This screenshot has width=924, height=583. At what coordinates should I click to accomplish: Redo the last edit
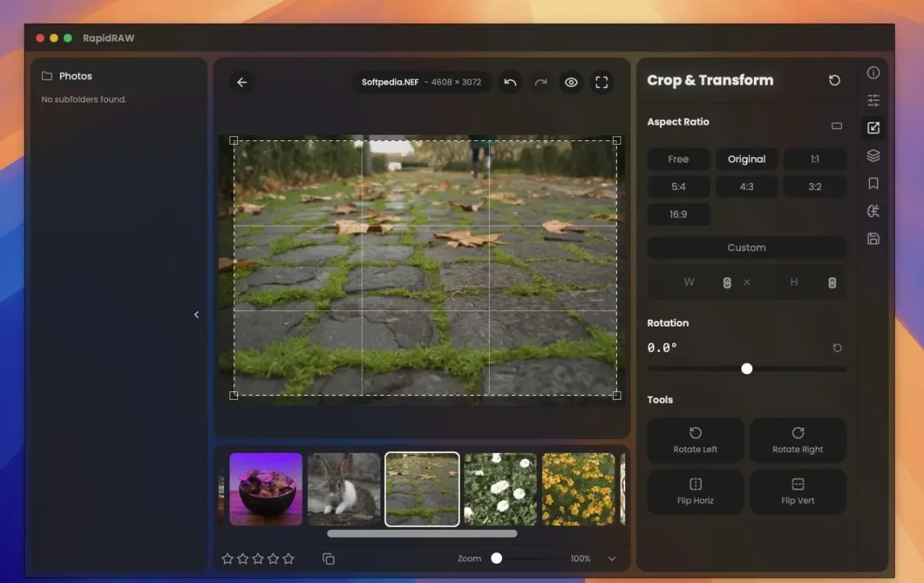point(541,82)
